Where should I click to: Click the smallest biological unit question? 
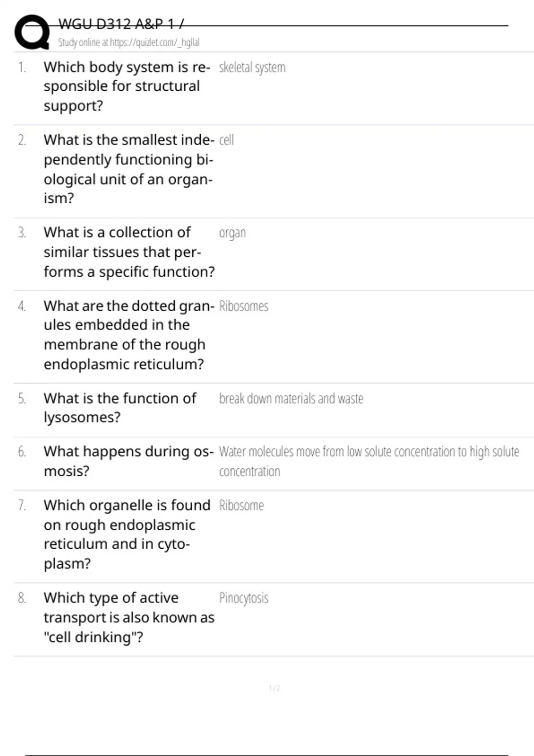(128, 169)
